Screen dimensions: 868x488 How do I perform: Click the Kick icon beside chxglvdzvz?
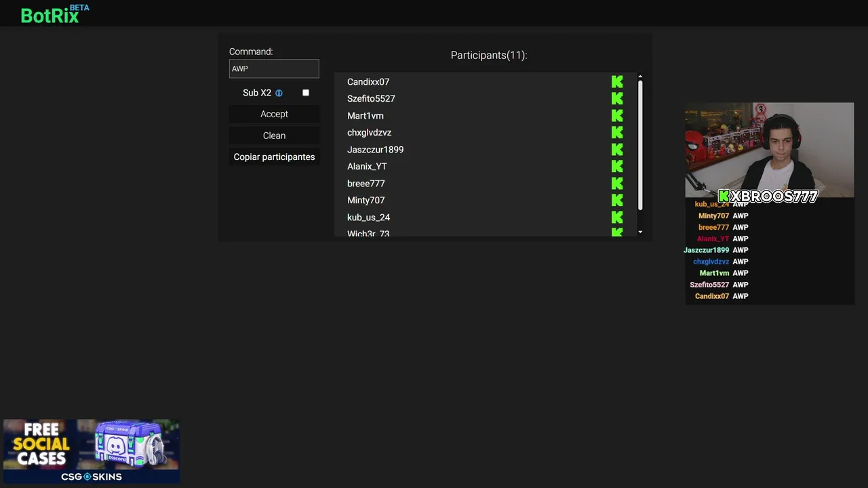[x=617, y=133]
